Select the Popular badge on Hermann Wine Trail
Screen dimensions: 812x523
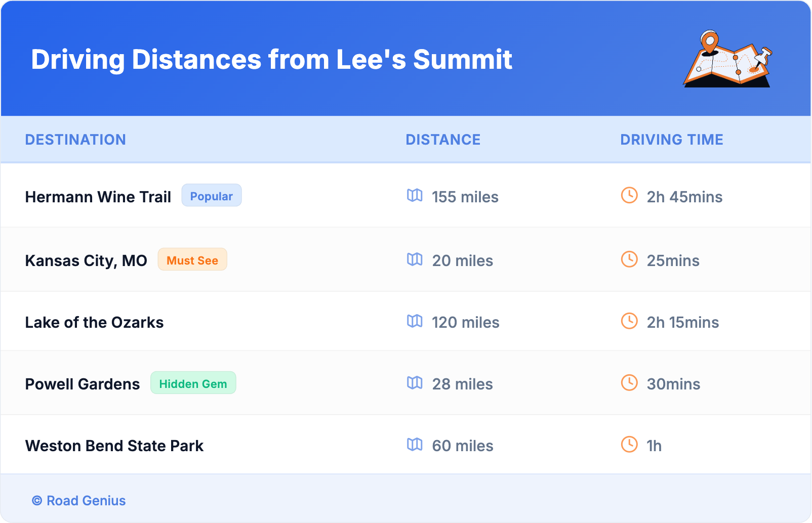[x=211, y=196]
